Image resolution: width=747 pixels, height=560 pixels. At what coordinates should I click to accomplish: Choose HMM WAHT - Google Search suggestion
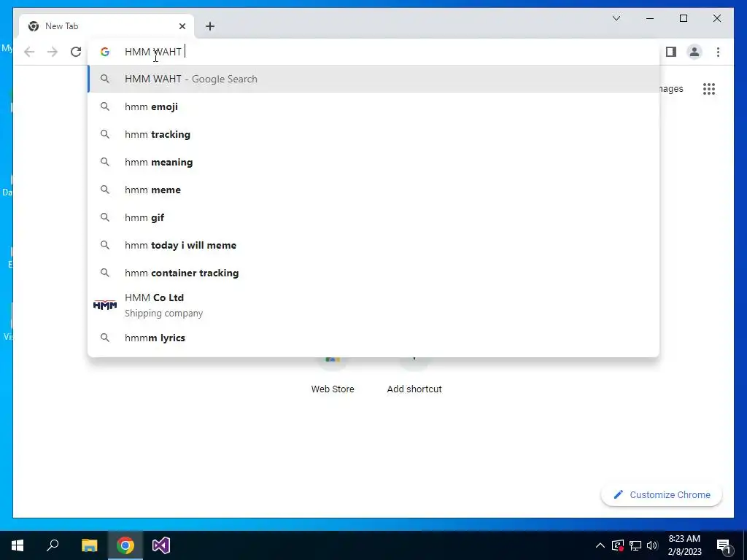pos(373,79)
